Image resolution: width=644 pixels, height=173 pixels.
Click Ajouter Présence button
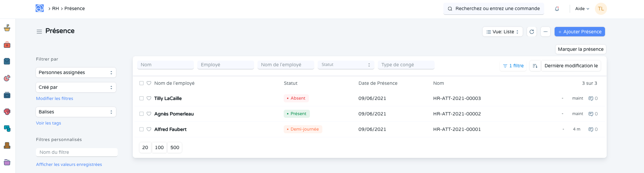coord(580,32)
